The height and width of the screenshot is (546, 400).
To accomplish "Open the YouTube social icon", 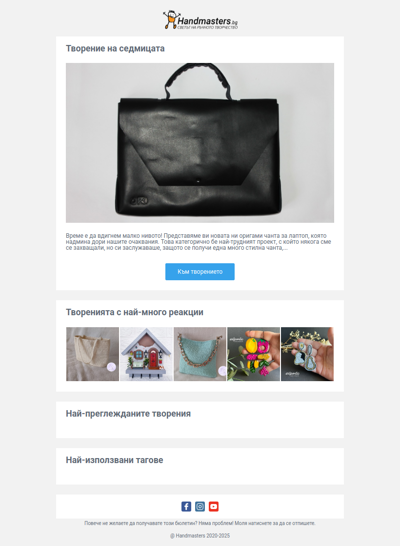I will coord(214,506).
